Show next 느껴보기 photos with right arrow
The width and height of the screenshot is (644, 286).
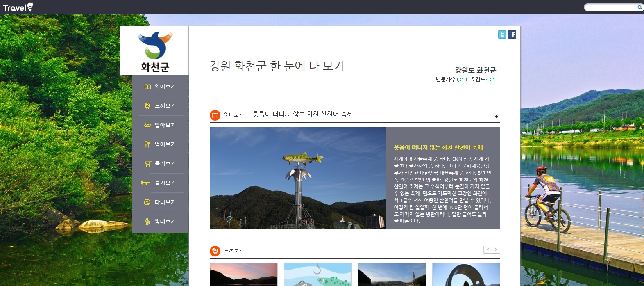(496, 249)
